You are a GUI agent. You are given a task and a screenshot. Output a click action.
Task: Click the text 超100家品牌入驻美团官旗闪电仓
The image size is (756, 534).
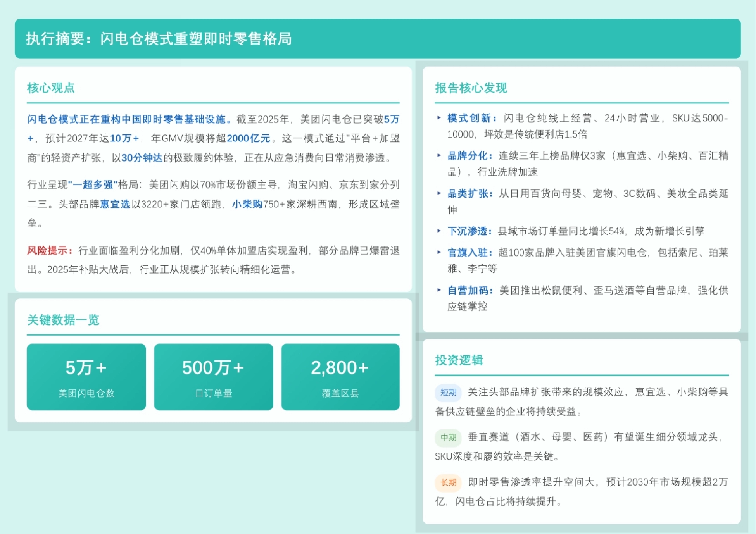coord(573,253)
